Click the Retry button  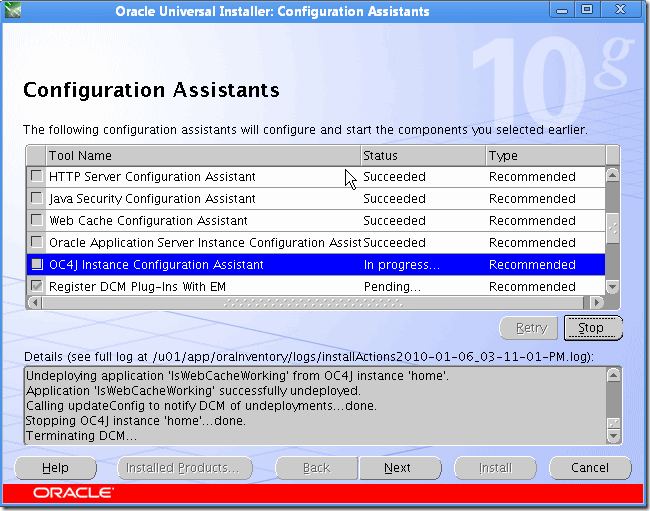[x=529, y=328]
